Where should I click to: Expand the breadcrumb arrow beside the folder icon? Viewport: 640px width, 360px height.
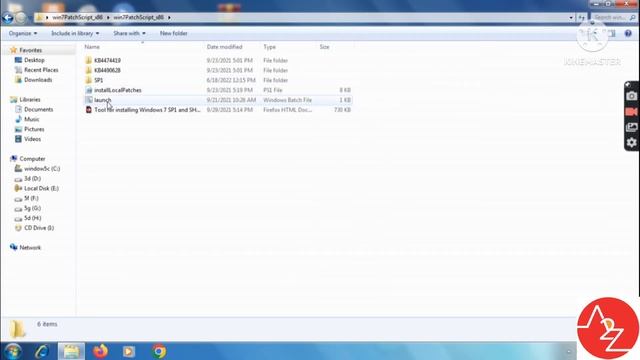pos(47,18)
